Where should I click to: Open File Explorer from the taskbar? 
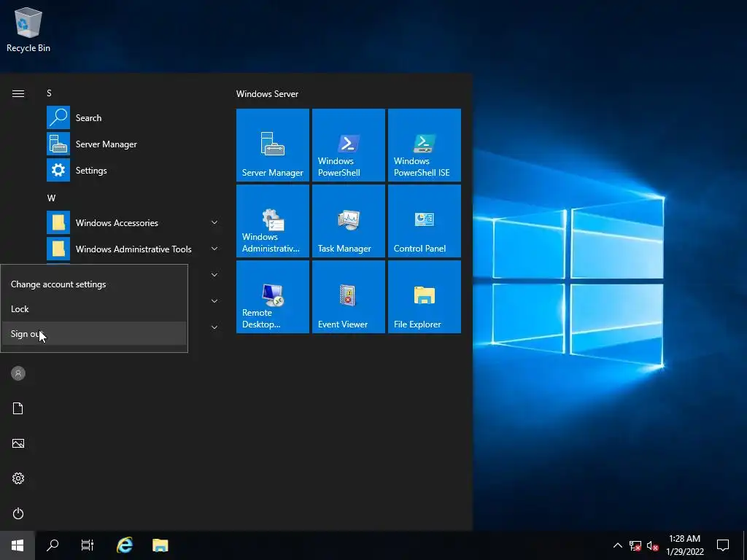click(160, 545)
